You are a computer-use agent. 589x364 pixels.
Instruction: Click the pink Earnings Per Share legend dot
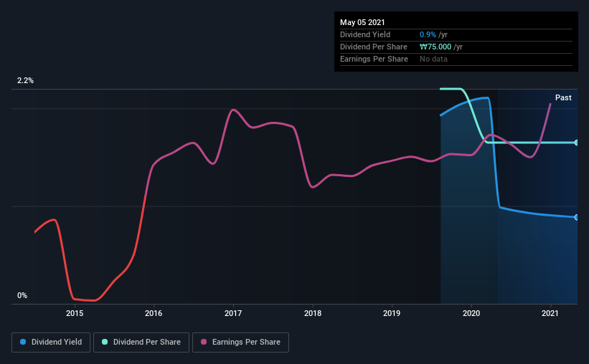204,342
